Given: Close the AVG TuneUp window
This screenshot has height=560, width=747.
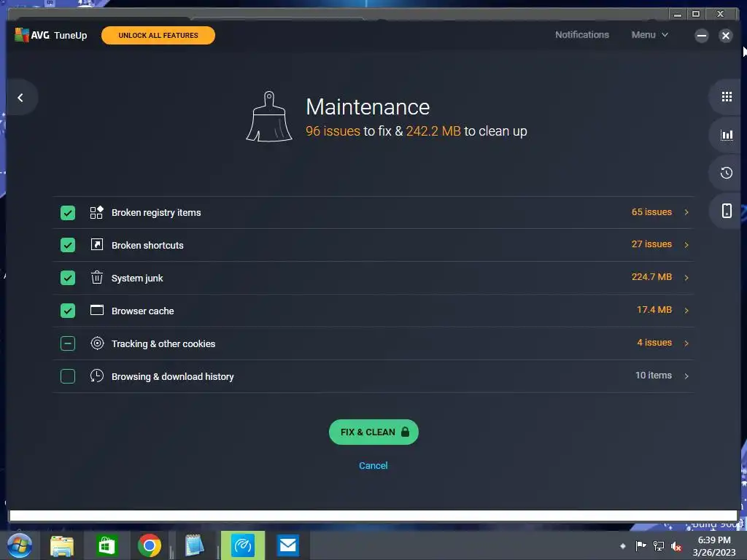Looking at the screenshot, I should 726,36.
